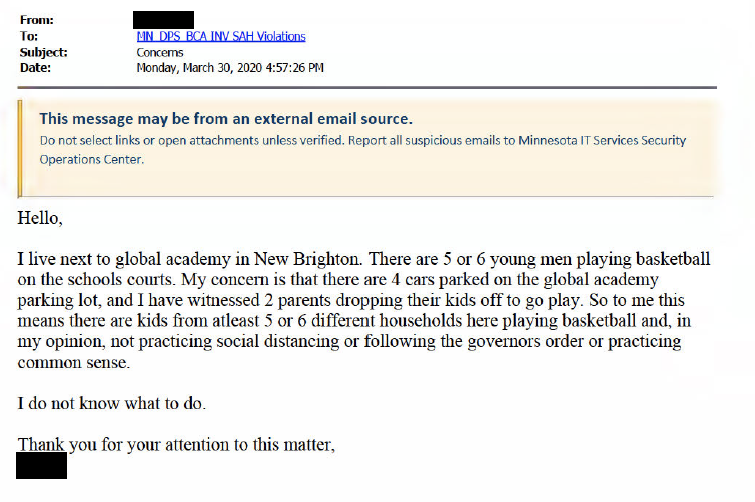The height and width of the screenshot is (502, 755).
Task: Click the yellow bar on warning banner edge
Action: tap(20, 149)
